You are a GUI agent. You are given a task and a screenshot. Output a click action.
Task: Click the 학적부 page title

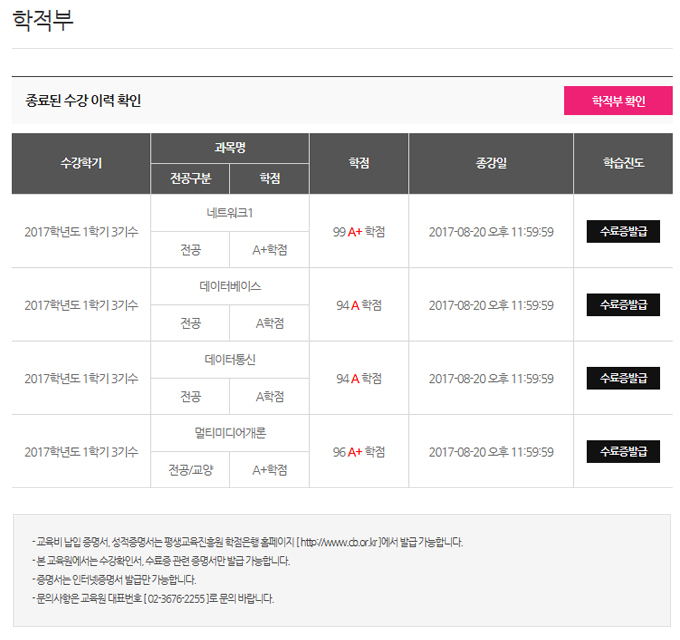[x=43, y=21]
